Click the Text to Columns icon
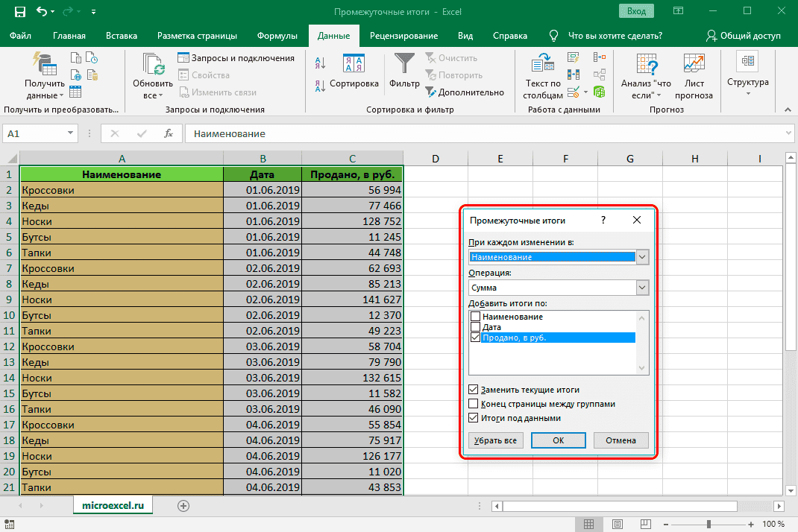798x532 pixels. click(x=542, y=65)
